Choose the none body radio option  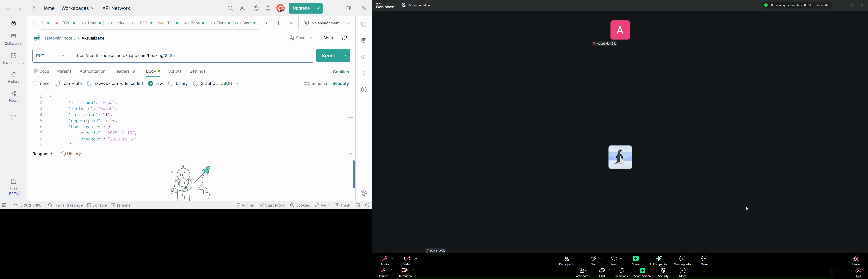(x=35, y=84)
